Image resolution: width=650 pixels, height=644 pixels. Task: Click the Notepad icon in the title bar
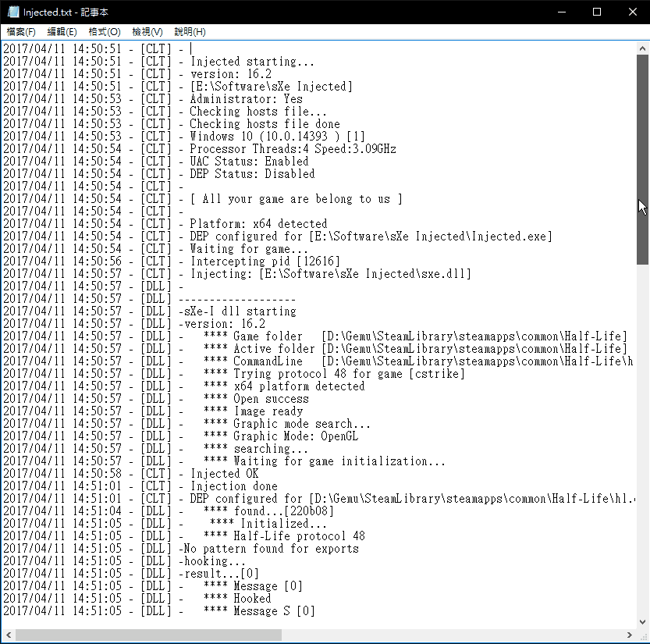click(12, 12)
